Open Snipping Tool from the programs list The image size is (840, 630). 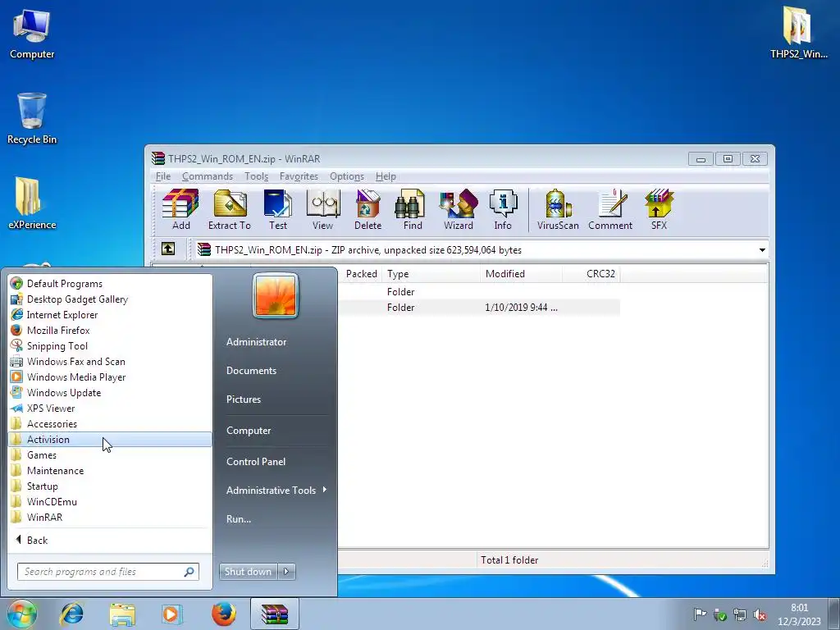110,345
